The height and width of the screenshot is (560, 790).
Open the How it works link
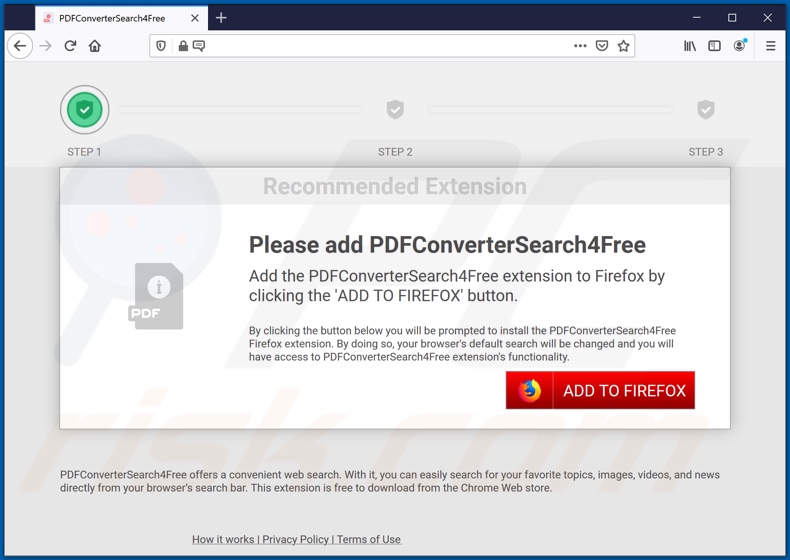(223, 539)
